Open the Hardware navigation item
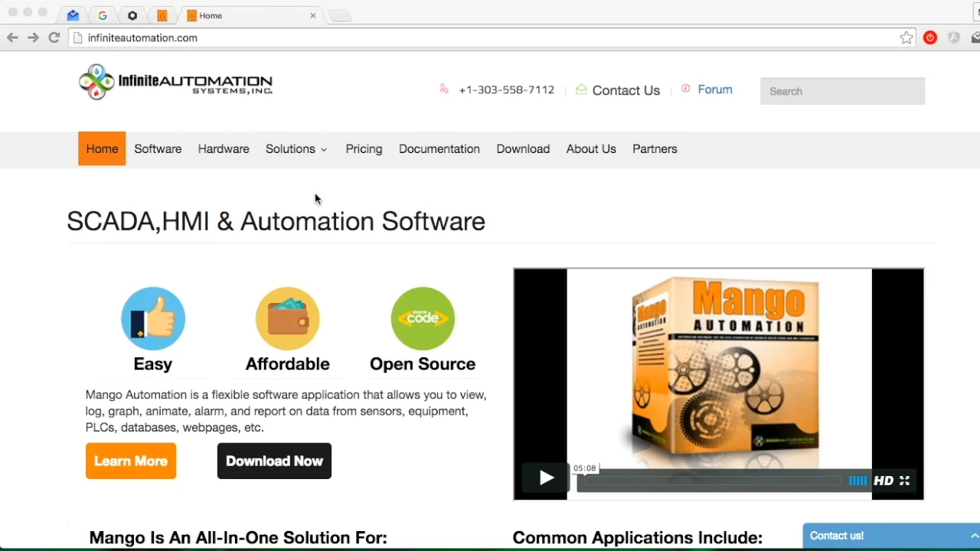The image size is (980, 551). pyautogui.click(x=224, y=149)
